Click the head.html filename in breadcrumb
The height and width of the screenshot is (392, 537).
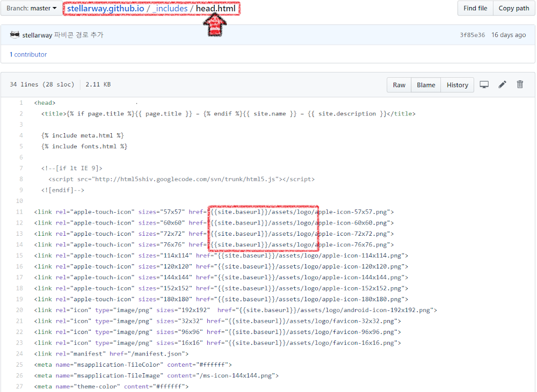coord(216,8)
